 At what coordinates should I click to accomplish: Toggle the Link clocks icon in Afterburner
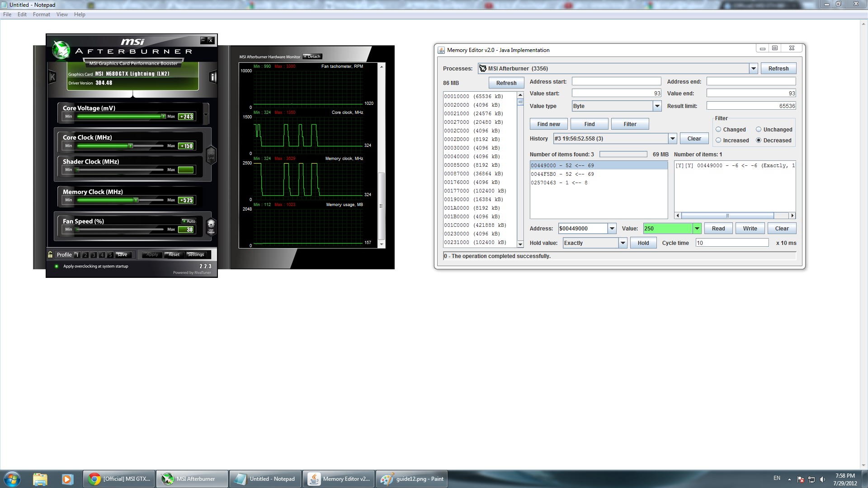(211, 155)
